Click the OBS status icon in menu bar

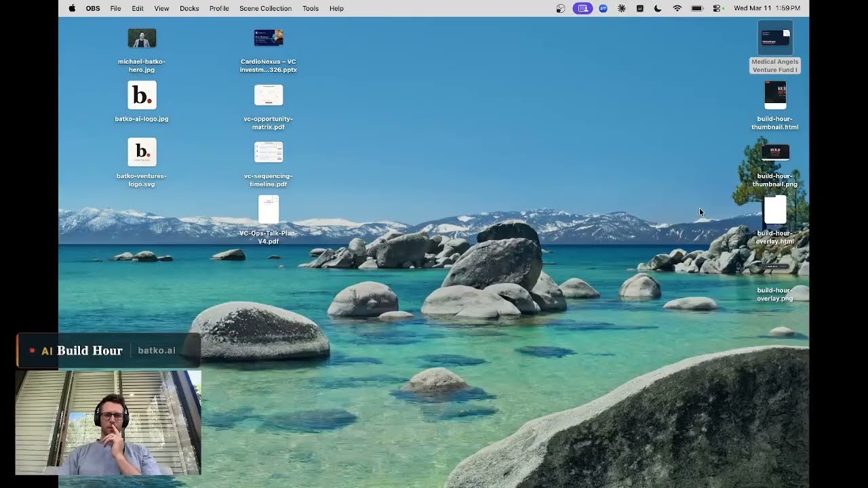[561, 8]
